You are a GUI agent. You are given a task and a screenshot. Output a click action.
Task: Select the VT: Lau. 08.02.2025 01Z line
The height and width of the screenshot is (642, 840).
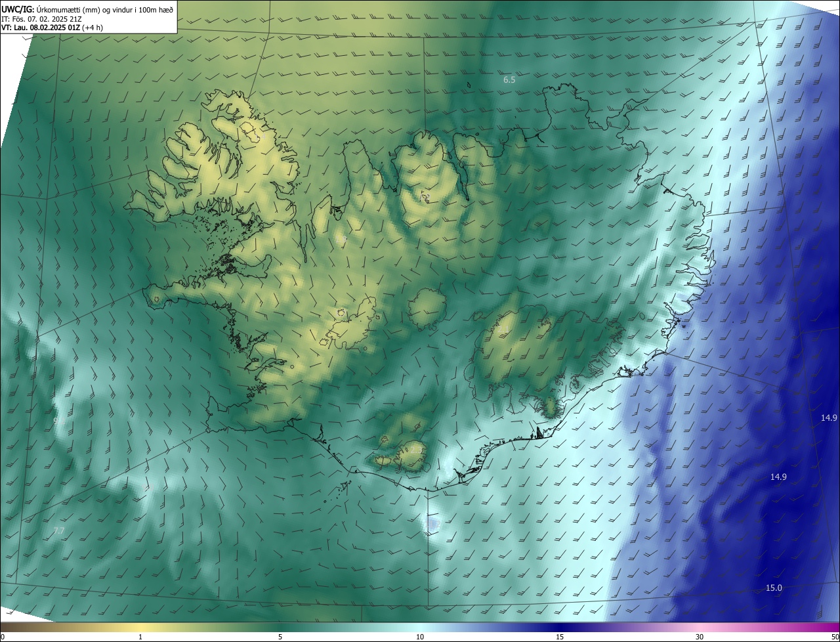tap(52, 28)
